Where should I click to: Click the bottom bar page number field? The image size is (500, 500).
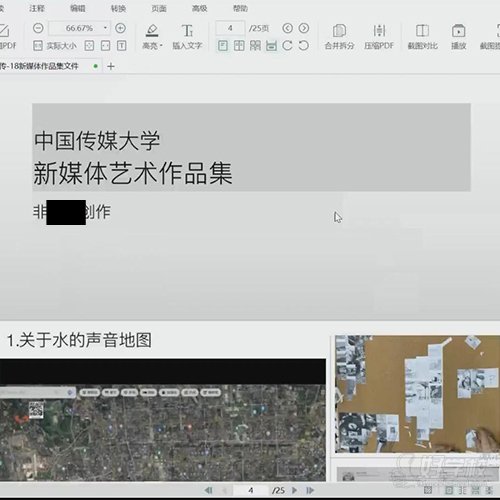[x=251, y=490]
